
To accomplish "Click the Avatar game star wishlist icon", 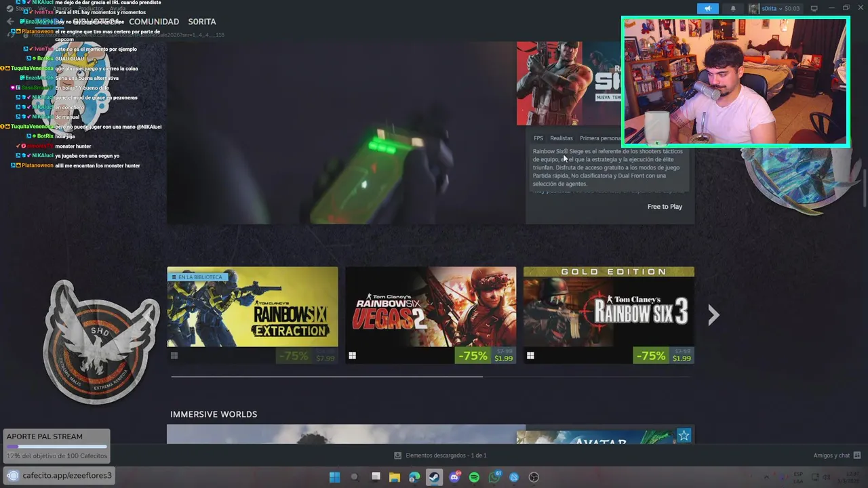I will (684, 436).
